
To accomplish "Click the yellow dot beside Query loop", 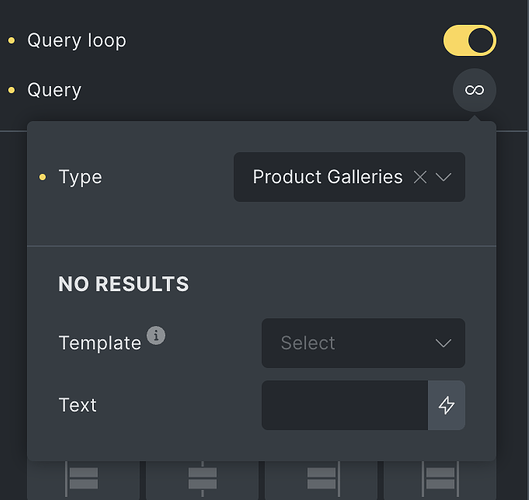I will [11, 40].
